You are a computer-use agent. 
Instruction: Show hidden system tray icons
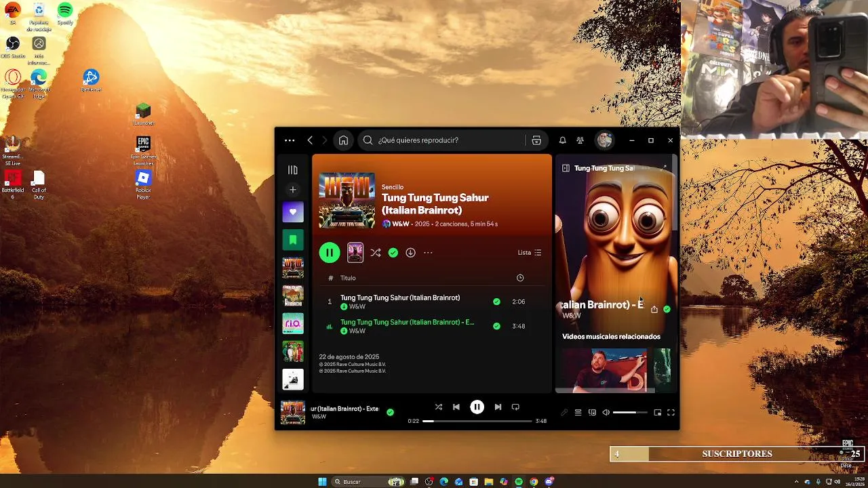click(x=797, y=482)
